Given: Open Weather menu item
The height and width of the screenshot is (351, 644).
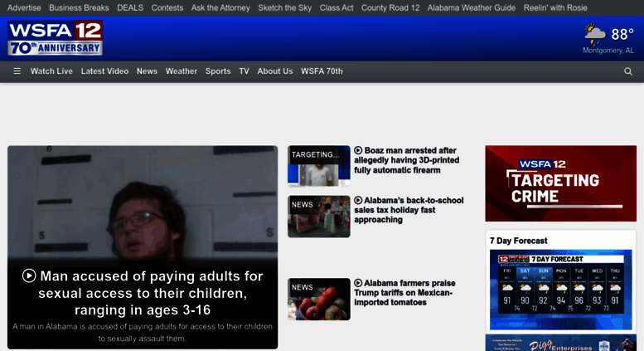Looking at the screenshot, I should pyautogui.click(x=182, y=71).
